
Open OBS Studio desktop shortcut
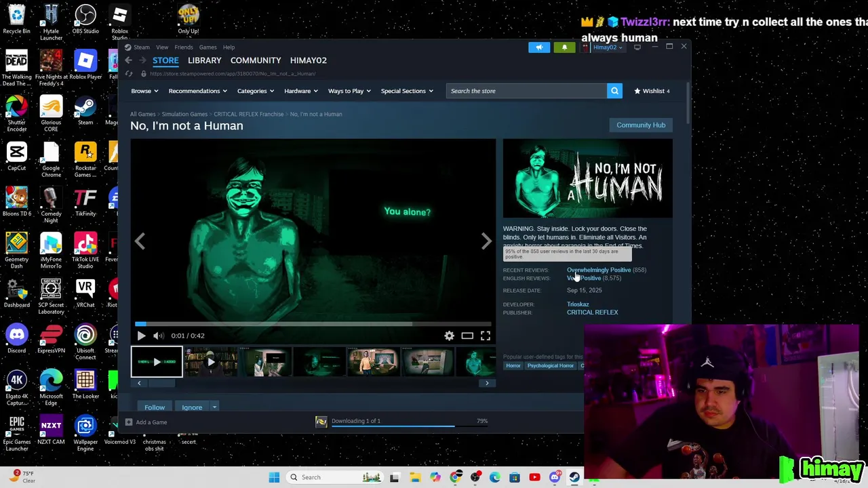[x=85, y=20]
